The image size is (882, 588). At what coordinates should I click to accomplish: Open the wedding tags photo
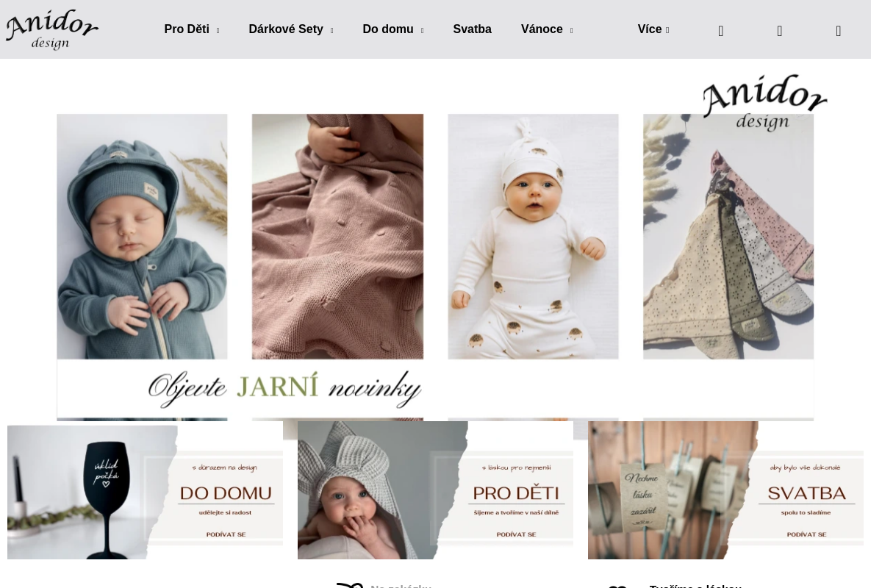(673, 490)
